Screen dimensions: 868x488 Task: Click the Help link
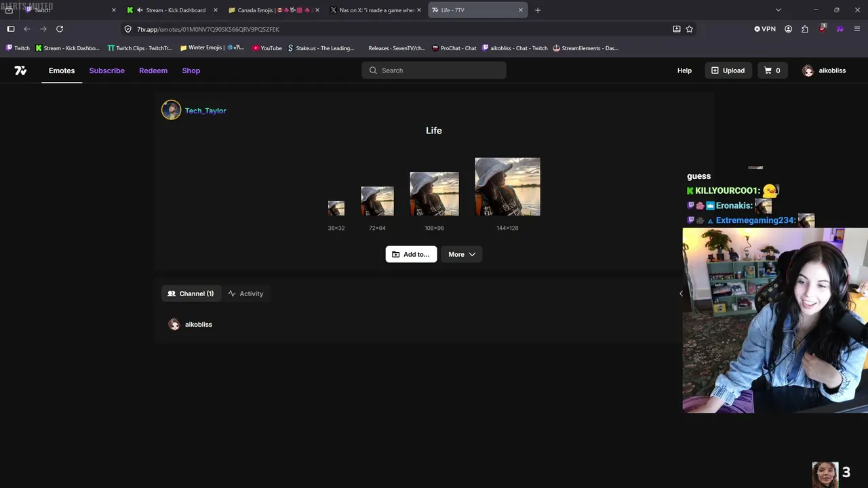click(684, 70)
